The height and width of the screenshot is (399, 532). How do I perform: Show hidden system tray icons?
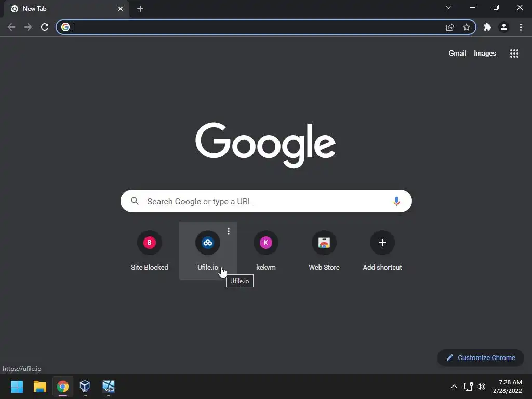454,387
